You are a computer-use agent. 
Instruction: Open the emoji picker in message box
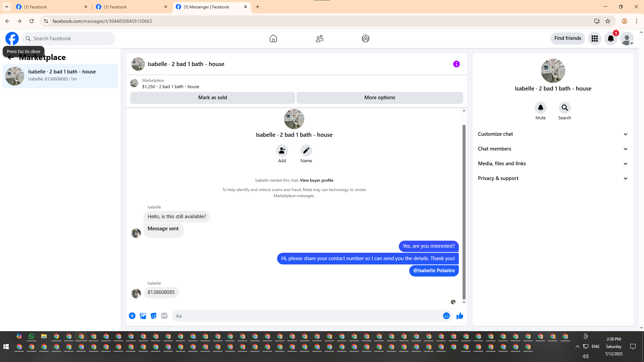[446, 316]
